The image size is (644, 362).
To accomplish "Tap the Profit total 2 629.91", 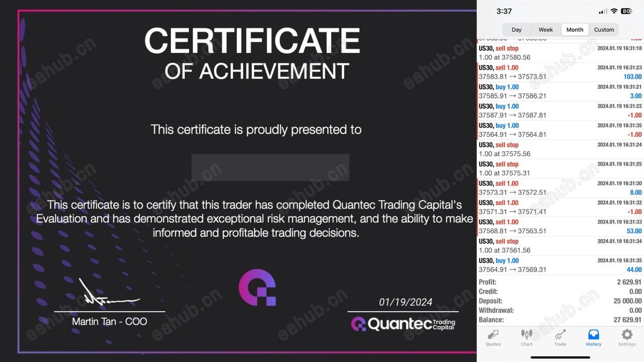I will point(629,283).
